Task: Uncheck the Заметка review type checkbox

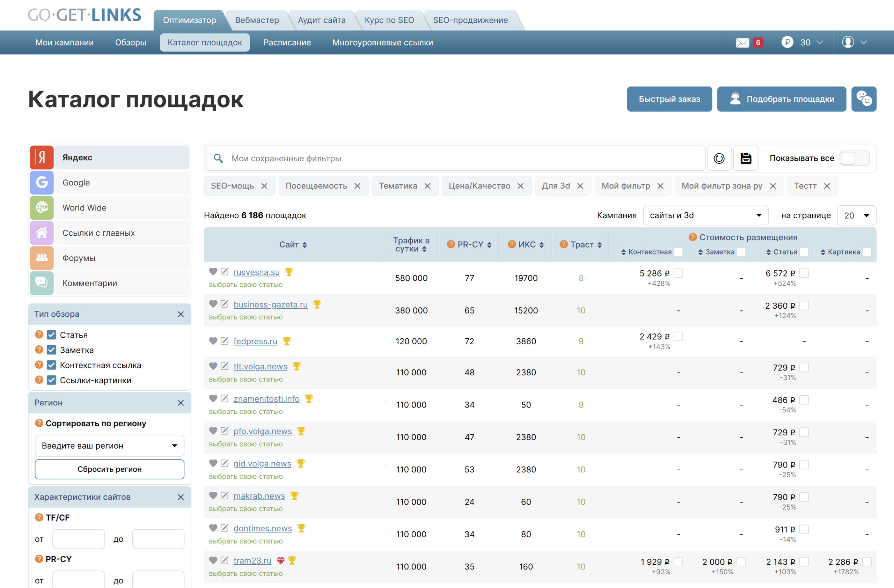Action: tap(51, 350)
